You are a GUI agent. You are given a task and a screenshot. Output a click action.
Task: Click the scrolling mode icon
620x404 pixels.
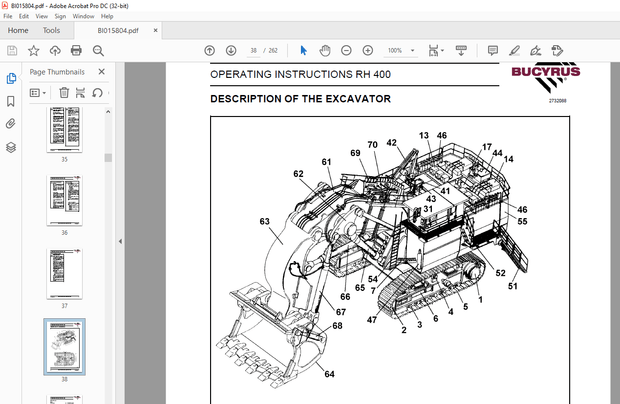(461, 51)
